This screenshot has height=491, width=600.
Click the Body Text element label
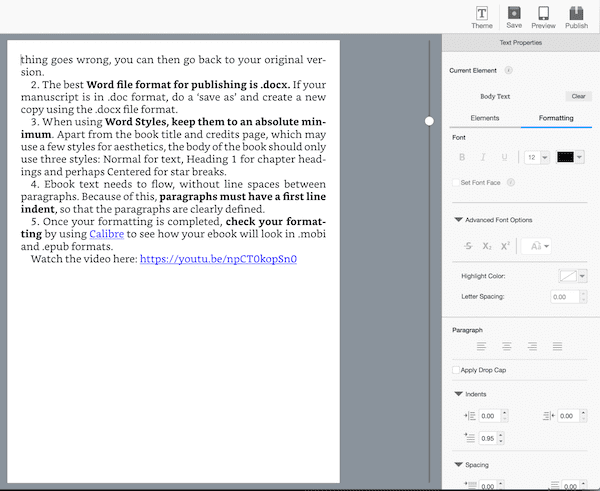click(495, 96)
